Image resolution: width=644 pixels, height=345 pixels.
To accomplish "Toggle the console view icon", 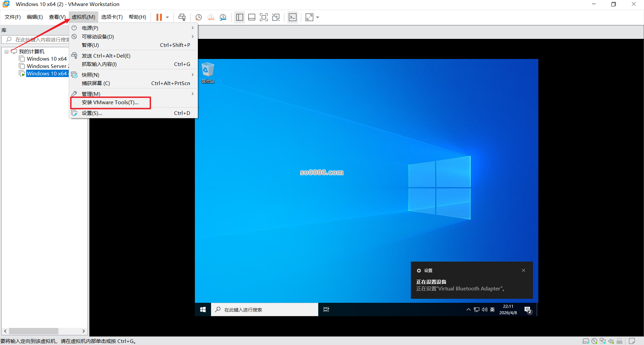I will coord(292,17).
